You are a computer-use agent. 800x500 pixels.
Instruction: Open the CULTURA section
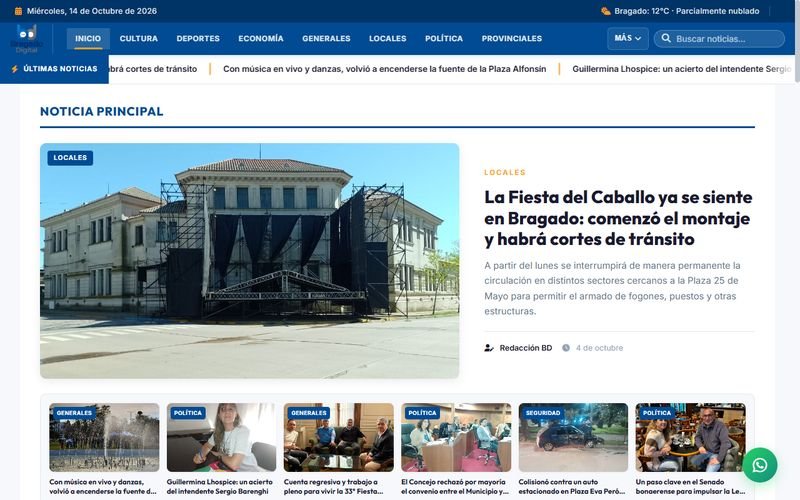click(x=139, y=38)
